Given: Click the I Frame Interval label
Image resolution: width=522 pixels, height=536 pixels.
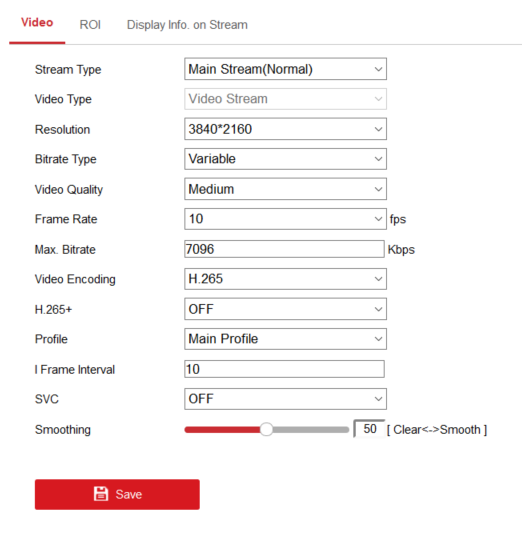Looking at the screenshot, I should [75, 370].
